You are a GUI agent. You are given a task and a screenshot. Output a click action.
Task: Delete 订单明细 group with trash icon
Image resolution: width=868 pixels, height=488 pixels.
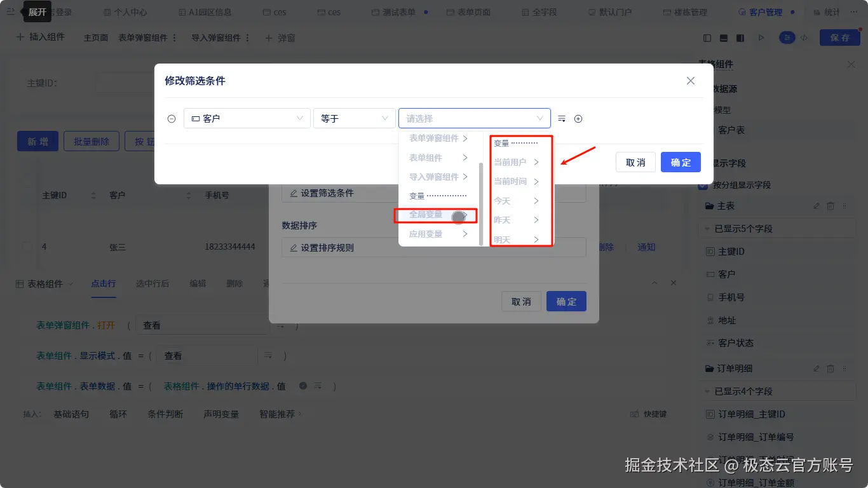831,369
